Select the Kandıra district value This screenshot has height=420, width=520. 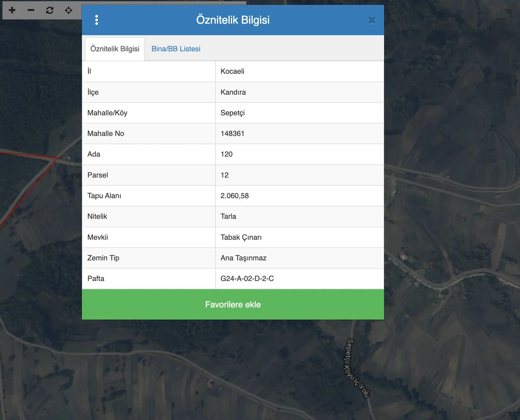coord(233,92)
